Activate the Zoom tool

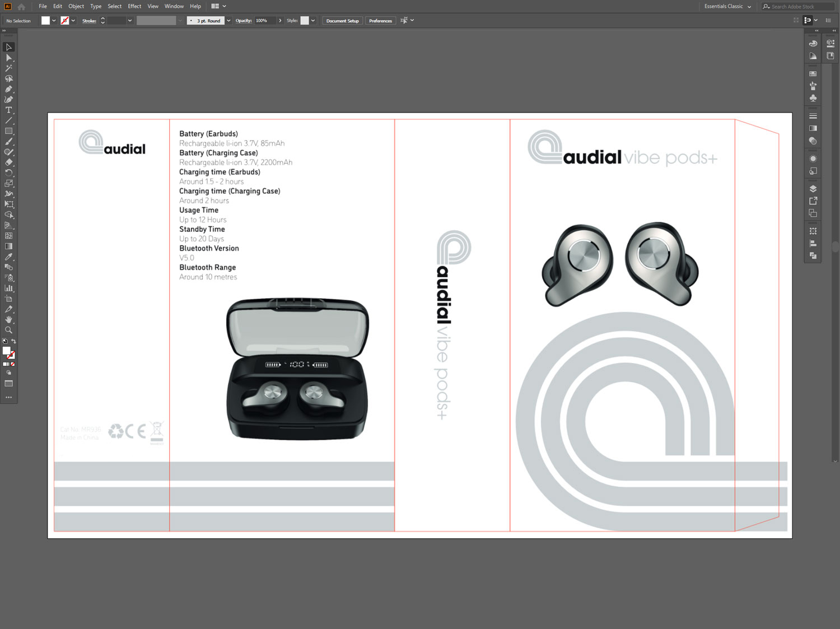(8, 330)
